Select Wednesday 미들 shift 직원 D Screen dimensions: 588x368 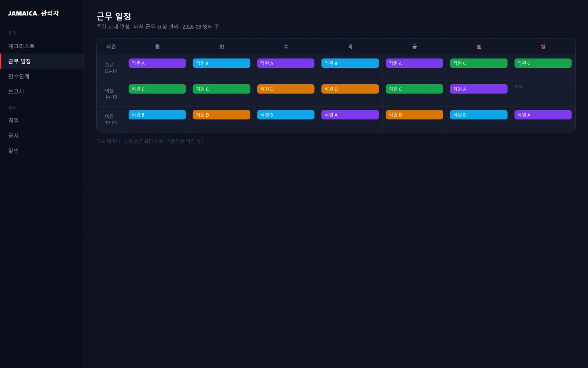tap(286, 89)
